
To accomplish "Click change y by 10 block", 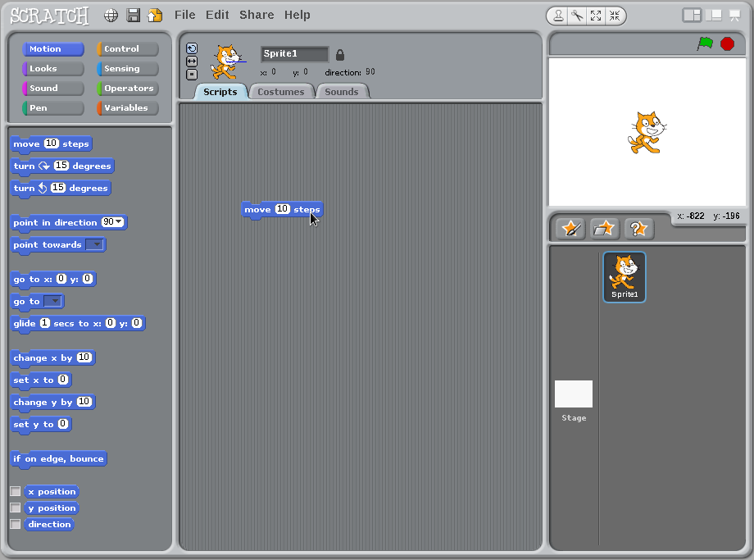I will click(x=53, y=402).
